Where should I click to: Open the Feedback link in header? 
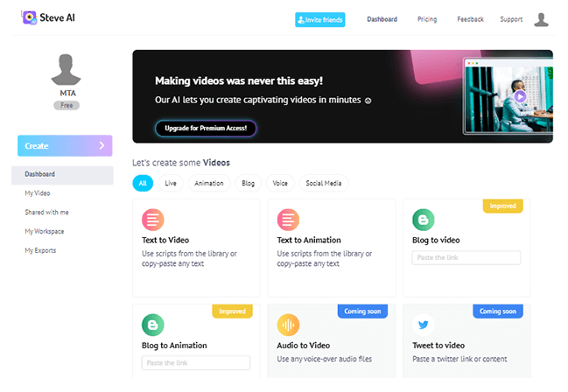tap(470, 19)
